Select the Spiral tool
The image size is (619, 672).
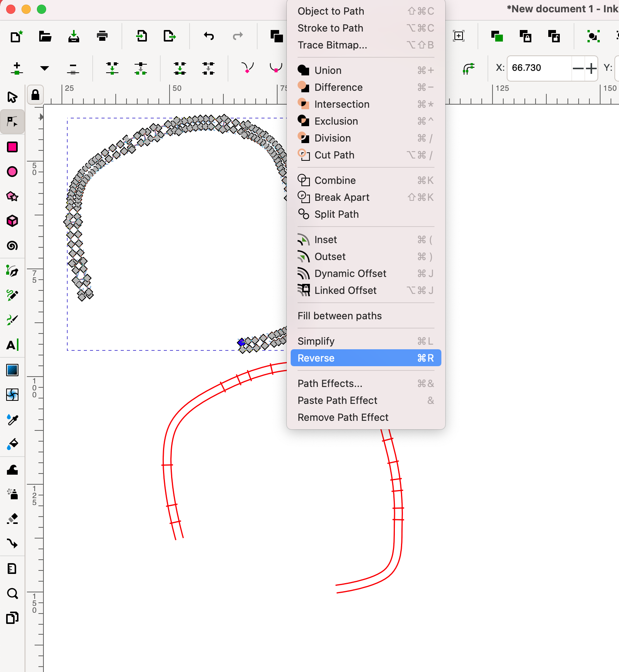[x=12, y=245]
